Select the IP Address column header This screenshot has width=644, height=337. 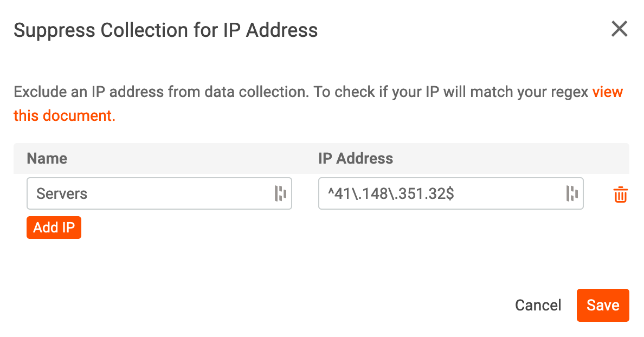click(355, 158)
